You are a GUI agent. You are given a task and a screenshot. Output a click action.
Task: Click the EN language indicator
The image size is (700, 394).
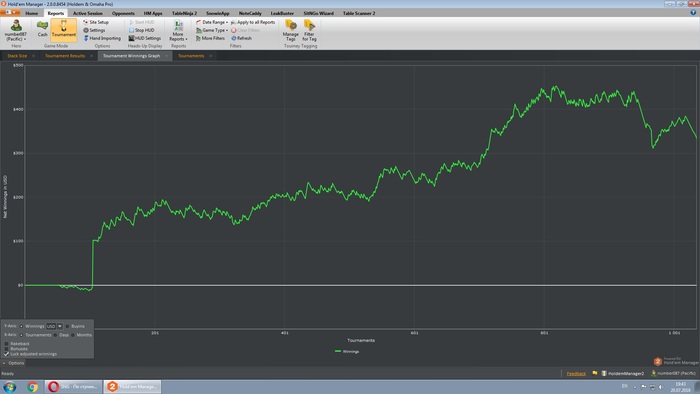[x=625, y=386]
